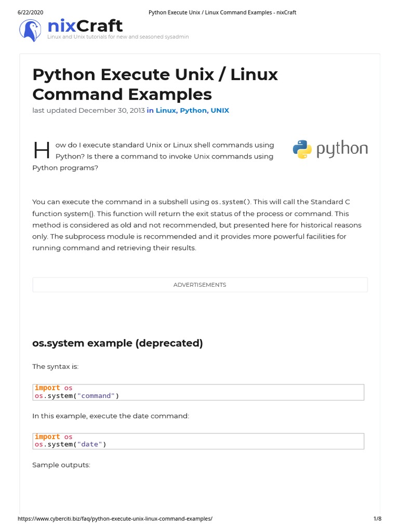Click the site tagline under nixCraft
This screenshot has width=399, height=532.
(x=118, y=37)
